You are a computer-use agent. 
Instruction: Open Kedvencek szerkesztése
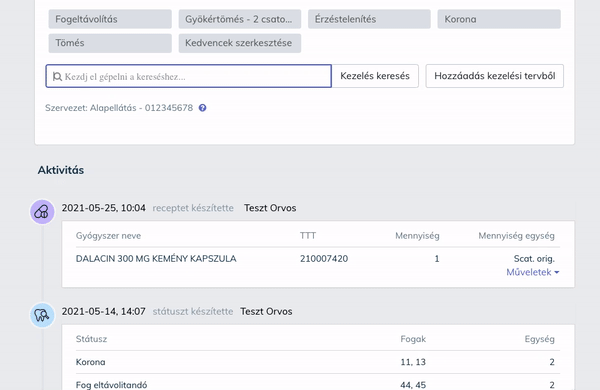240,43
